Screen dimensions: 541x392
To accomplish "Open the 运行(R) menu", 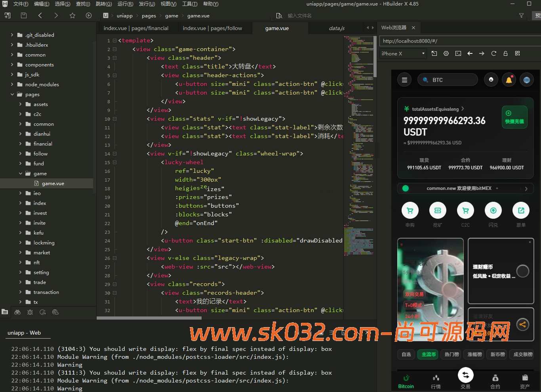I will click(125, 4).
